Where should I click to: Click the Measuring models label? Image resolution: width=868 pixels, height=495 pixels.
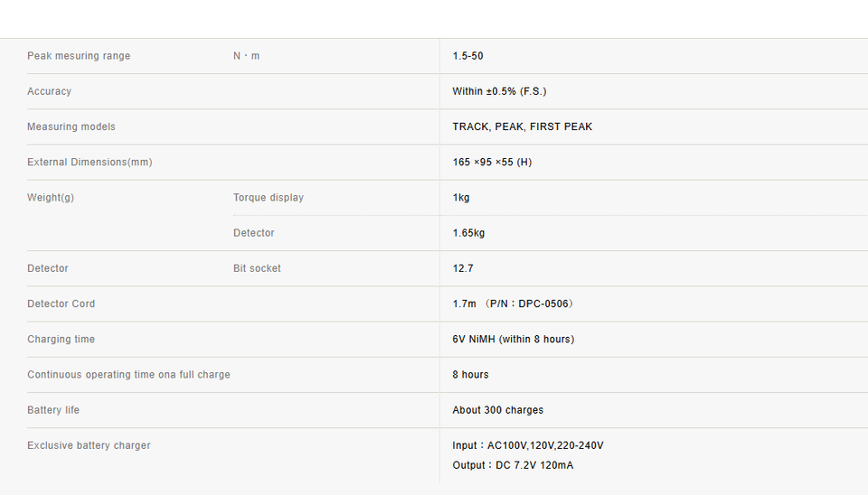(71, 126)
